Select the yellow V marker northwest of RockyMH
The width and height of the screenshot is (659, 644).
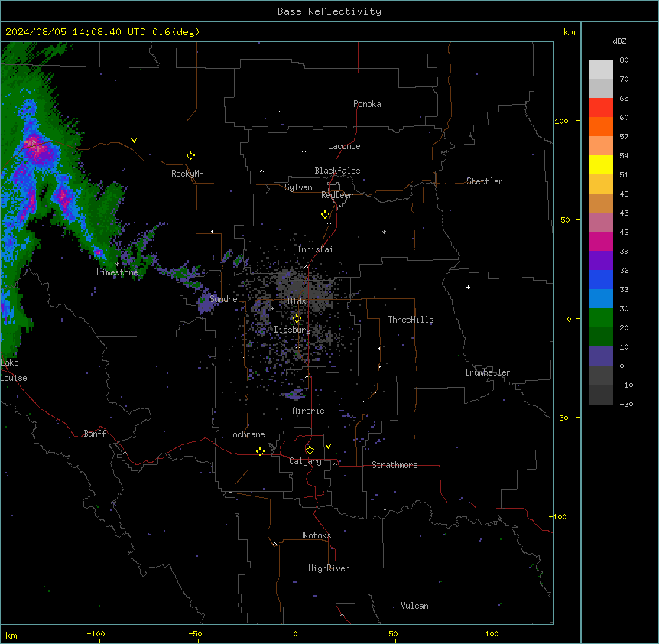[134, 141]
